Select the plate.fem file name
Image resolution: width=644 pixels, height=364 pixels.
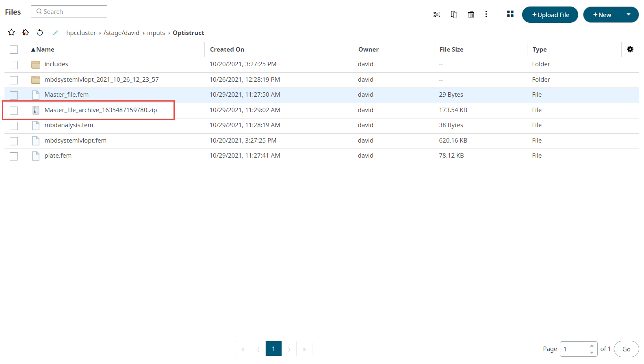coord(58,156)
